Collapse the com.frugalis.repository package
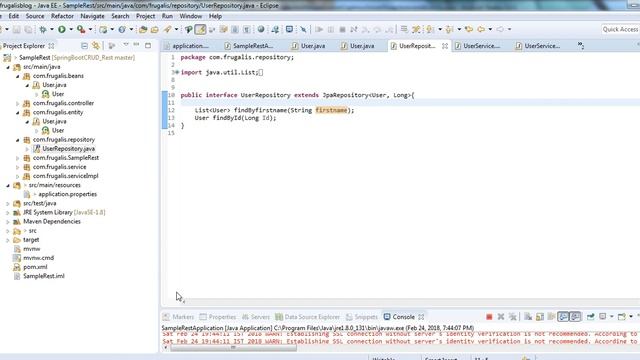This screenshot has width=640, height=360. click(18, 140)
